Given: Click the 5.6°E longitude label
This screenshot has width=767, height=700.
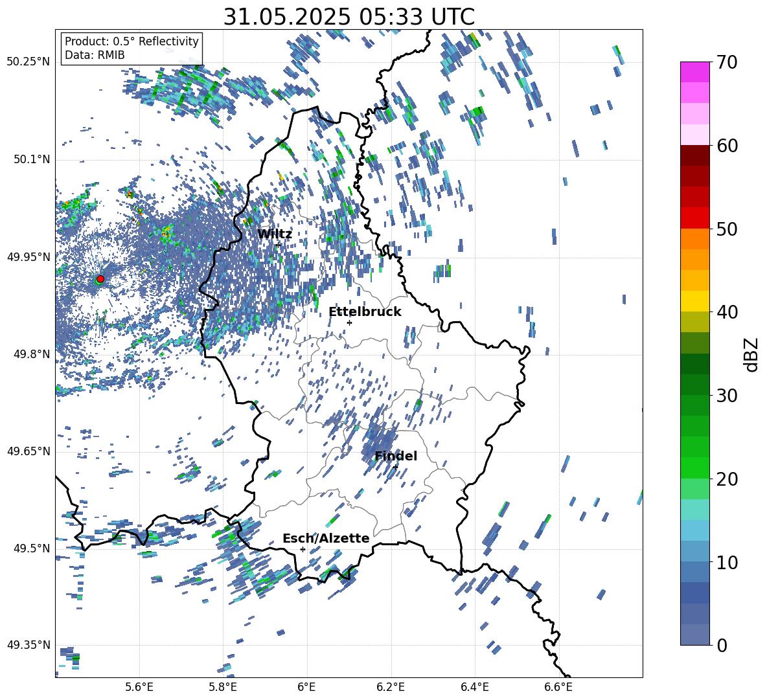Looking at the screenshot, I should [139, 687].
